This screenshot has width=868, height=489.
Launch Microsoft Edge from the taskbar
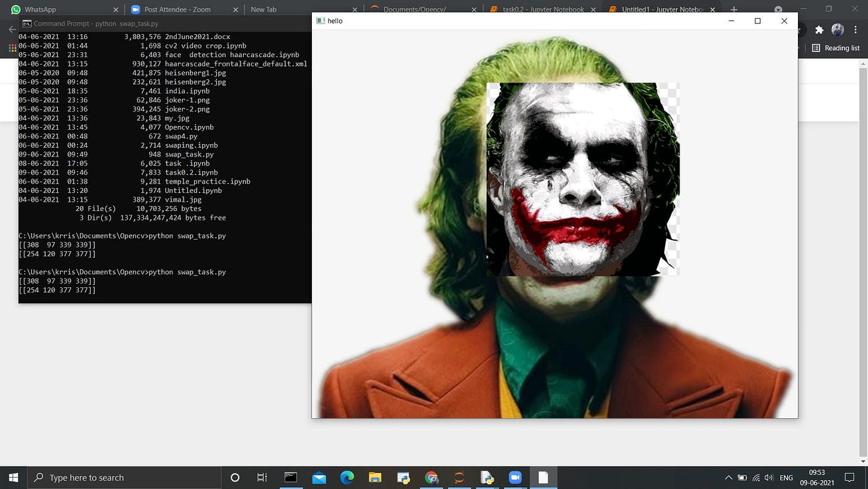347,478
